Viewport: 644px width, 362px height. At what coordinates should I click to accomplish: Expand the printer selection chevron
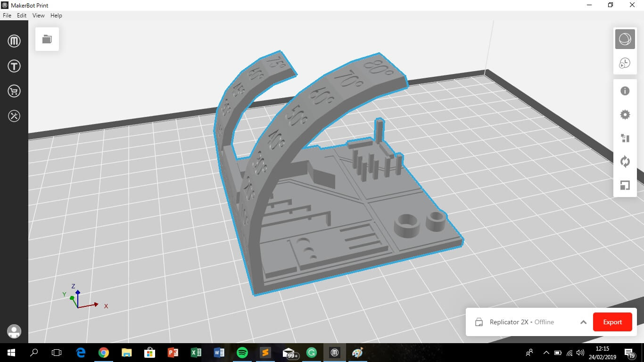pyautogui.click(x=583, y=322)
